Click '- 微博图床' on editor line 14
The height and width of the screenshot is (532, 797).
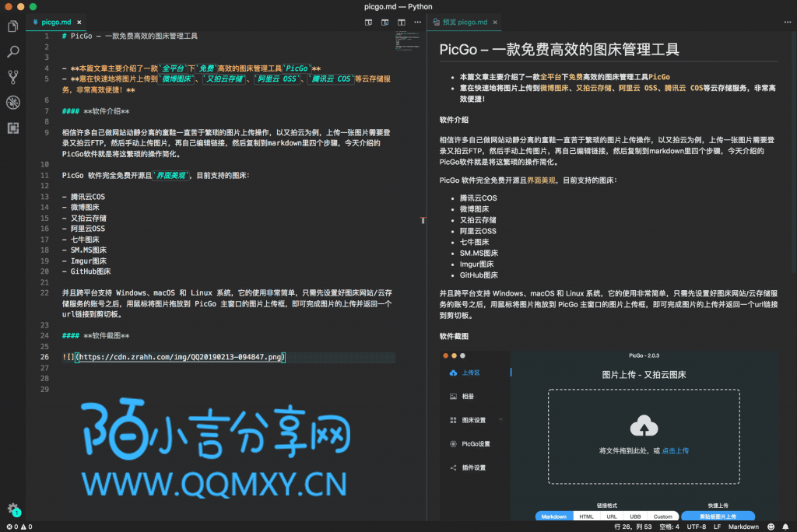tap(80, 208)
